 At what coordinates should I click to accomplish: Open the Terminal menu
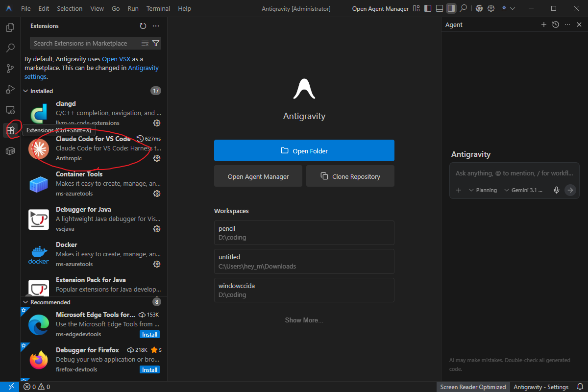[158, 9]
